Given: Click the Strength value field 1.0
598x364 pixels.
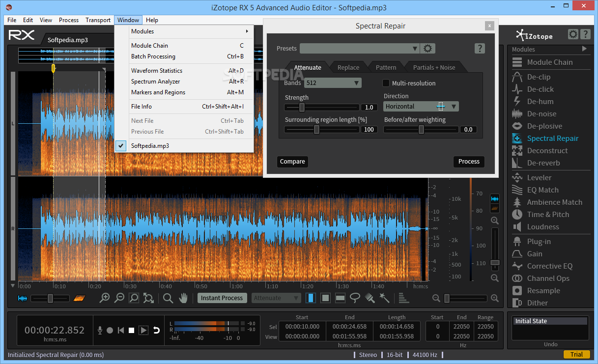Looking at the screenshot, I should click(369, 108).
